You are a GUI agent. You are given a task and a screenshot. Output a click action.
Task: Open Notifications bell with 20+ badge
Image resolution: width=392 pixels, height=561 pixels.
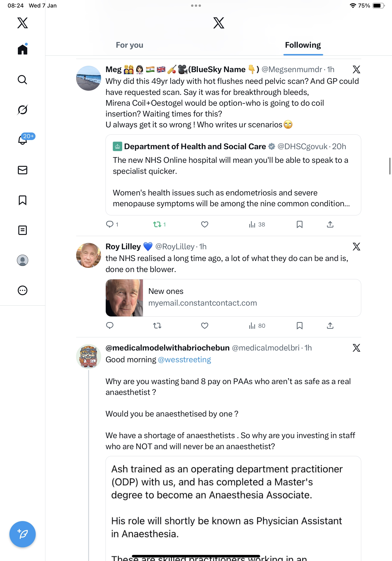click(x=23, y=140)
